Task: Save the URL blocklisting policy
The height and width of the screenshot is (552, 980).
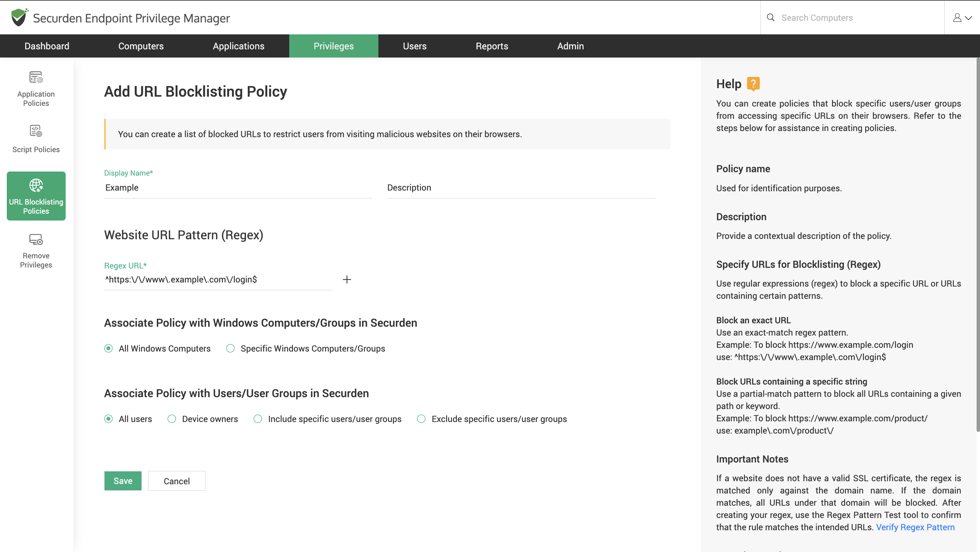Action: coord(123,481)
